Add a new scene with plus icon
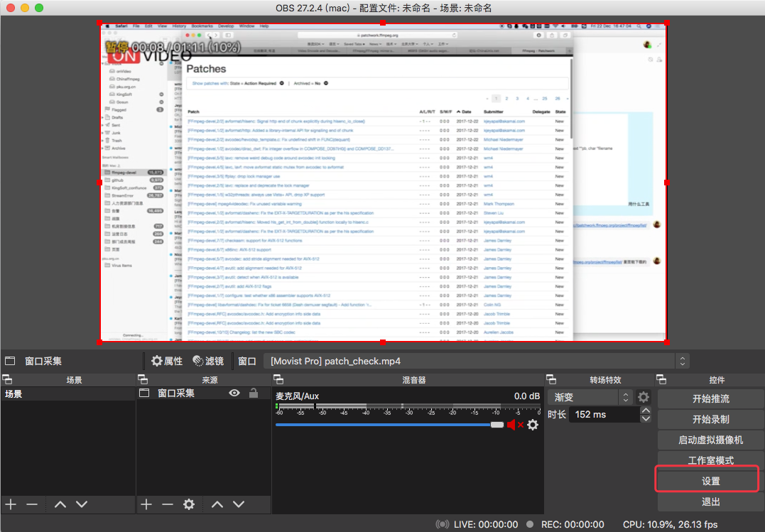Viewport: 765px width, 532px height. [x=11, y=504]
